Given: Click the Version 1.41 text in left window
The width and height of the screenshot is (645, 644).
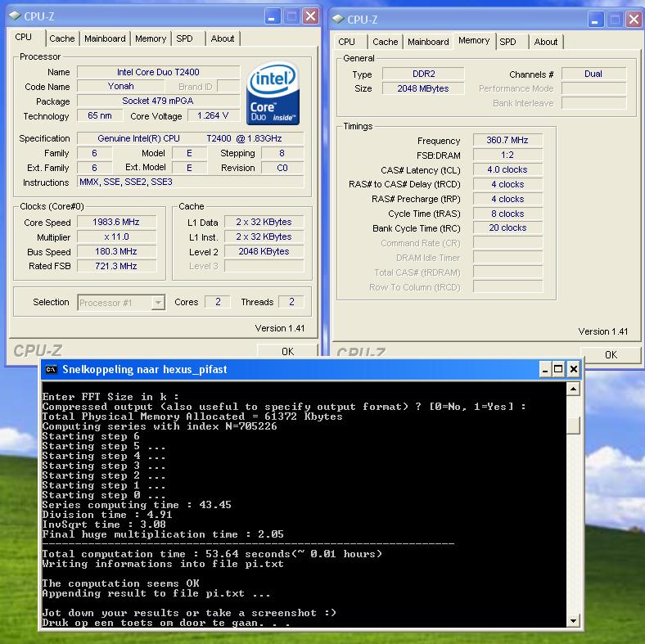Looking at the screenshot, I should (x=280, y=328).
